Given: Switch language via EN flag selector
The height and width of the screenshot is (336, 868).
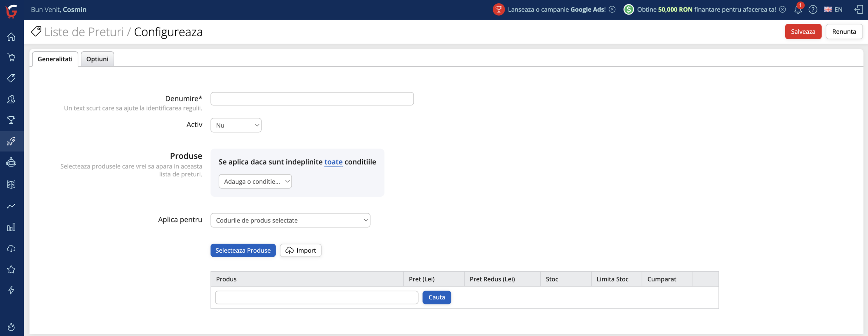Looking at the screenshot, I should point(833,9).
